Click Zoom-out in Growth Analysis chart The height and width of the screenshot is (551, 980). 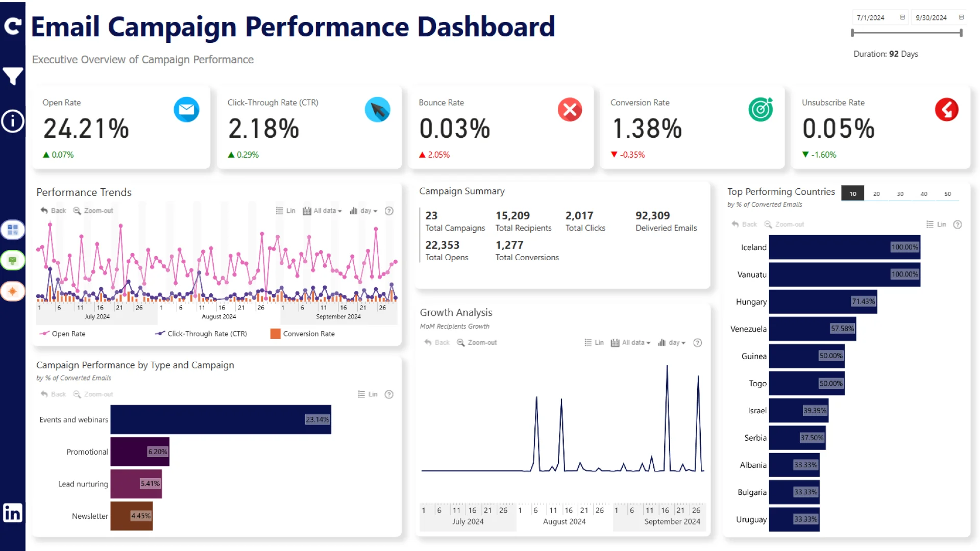(477, 343)
